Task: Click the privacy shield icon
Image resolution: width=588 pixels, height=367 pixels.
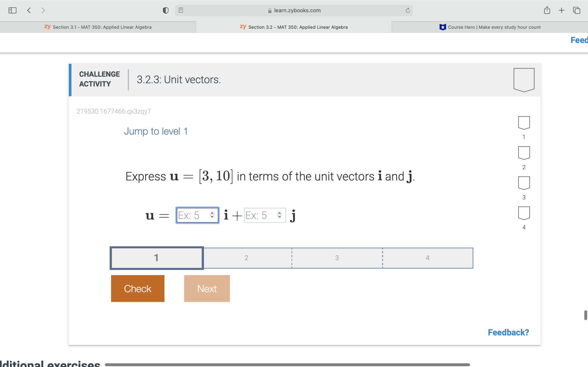Action: tap(165, 10)
